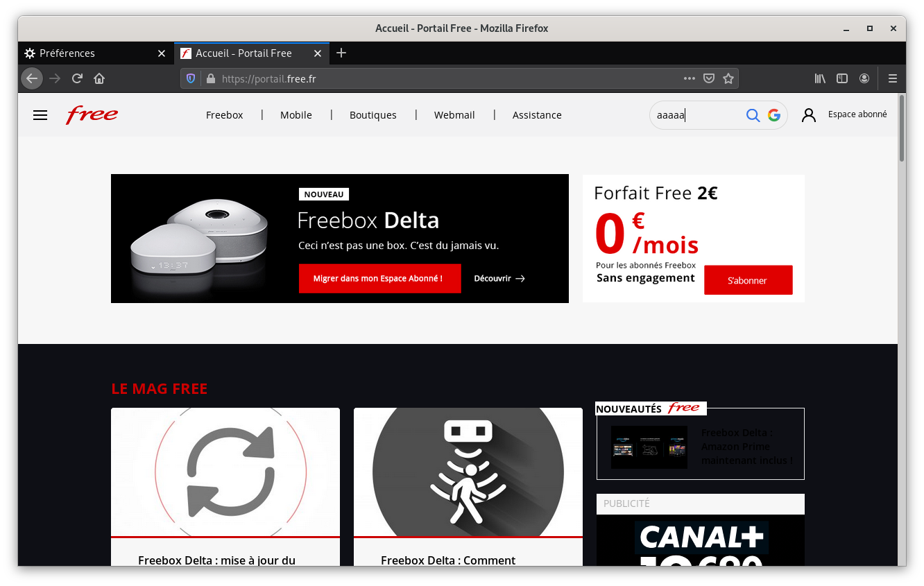The height and width of the screenshot is (586, 924).
Task: Select the Accueil - Portail Free tab
Action: point(252,53)
